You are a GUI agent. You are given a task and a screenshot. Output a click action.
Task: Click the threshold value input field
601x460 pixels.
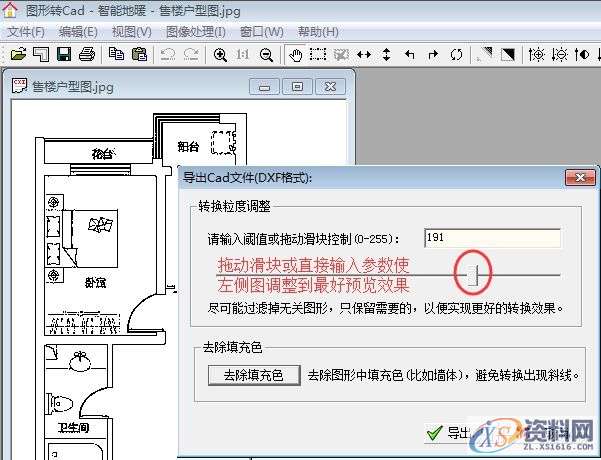click(491, 238)
